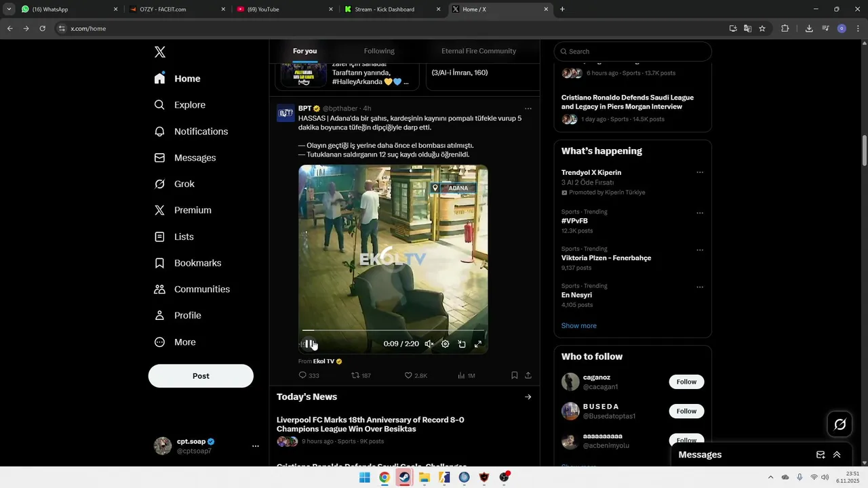Open video settings gear
Image resolution: width=868 pixels, height=488 pixels.
446,344
